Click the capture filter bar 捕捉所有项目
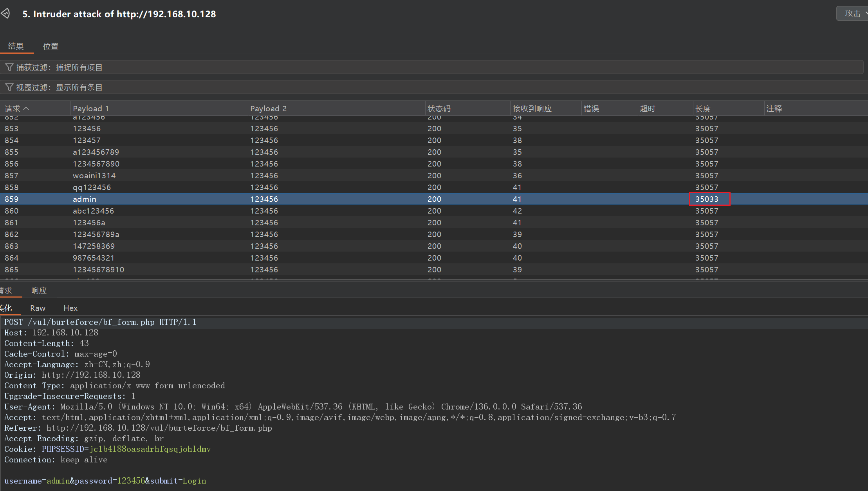 79,67
